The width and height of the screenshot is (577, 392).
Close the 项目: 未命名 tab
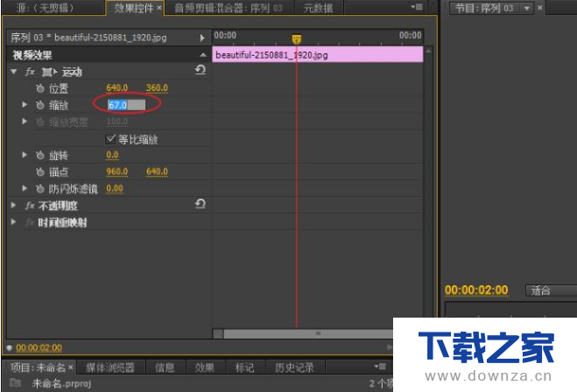tap(71, 367)
